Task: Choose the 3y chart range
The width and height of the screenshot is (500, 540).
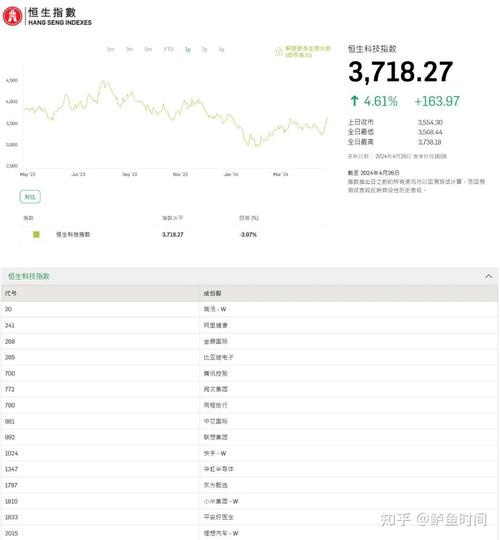Action: (x=205, y=49)
